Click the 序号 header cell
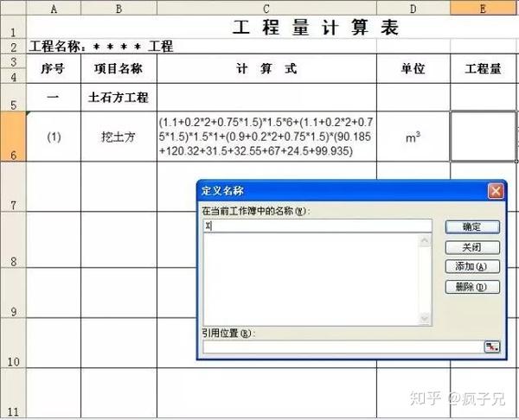The height and width of the screenshot is (420, 519). (54, 69)
